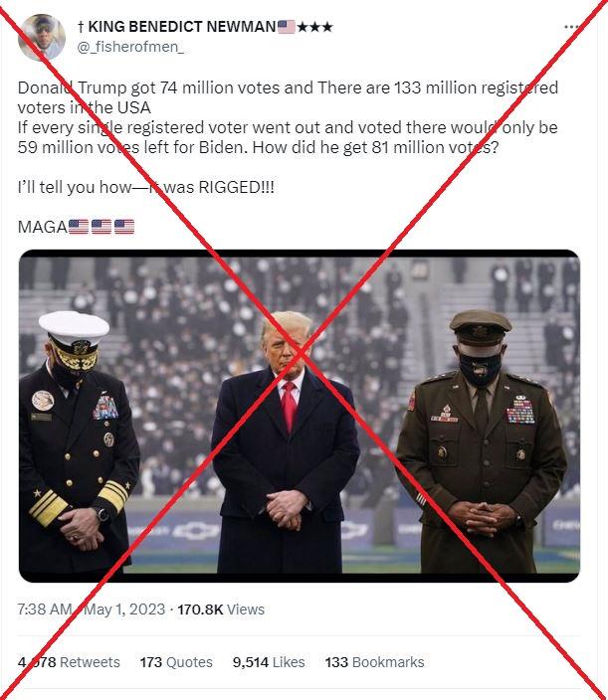Show the 173 Quotes list

(176, 662)
